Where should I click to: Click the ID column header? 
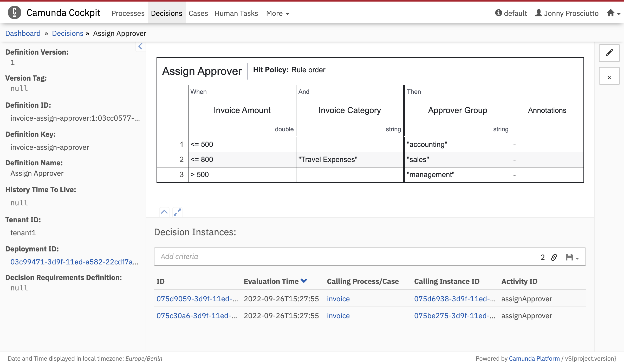point(160,281)
